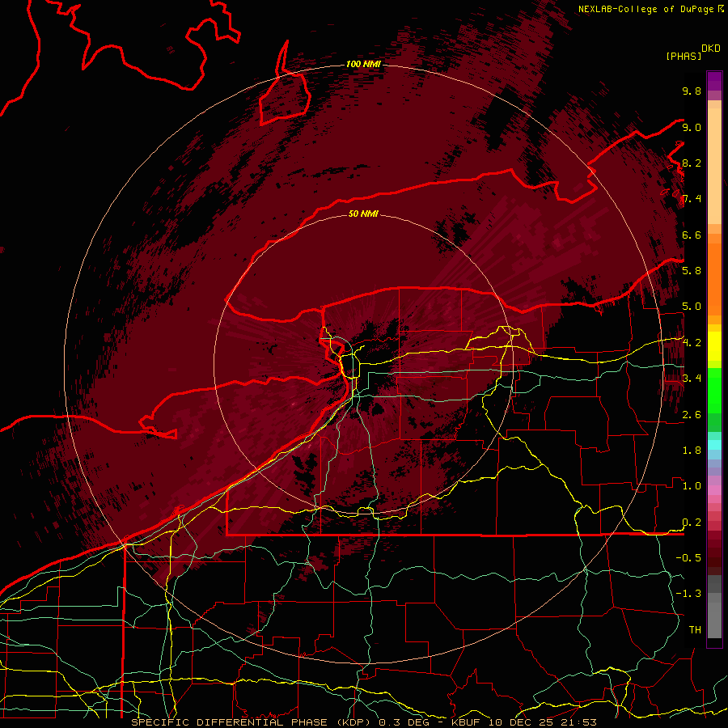Click the 0.3 DEG elevation text
728x728 pixels.
[404, 722]
